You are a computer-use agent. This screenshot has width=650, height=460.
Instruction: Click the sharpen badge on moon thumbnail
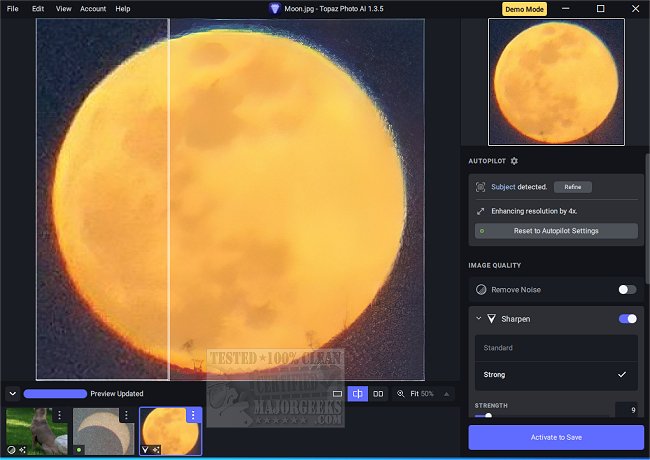[x=146, y=449]
